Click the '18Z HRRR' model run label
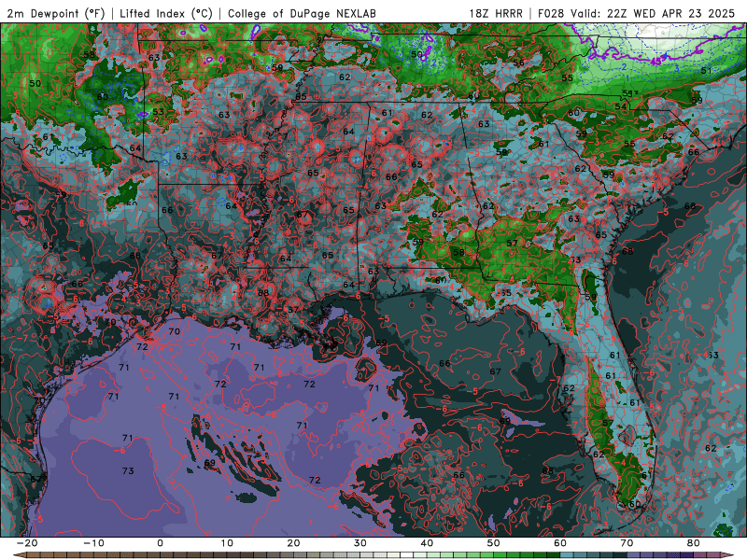Image resolution: width=747 pixels, height=560 pixels. [496, 13]
